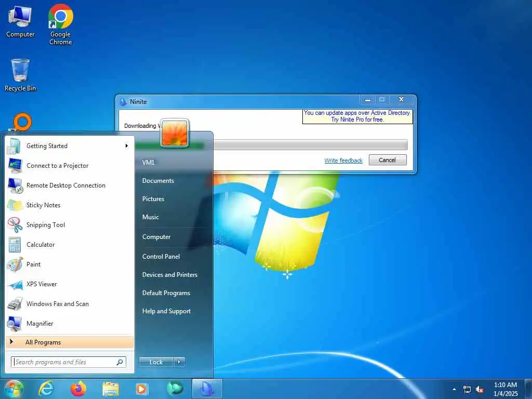Open the Computer desktop icon
This screenshot has height=399, width=532.
point(20,21)
